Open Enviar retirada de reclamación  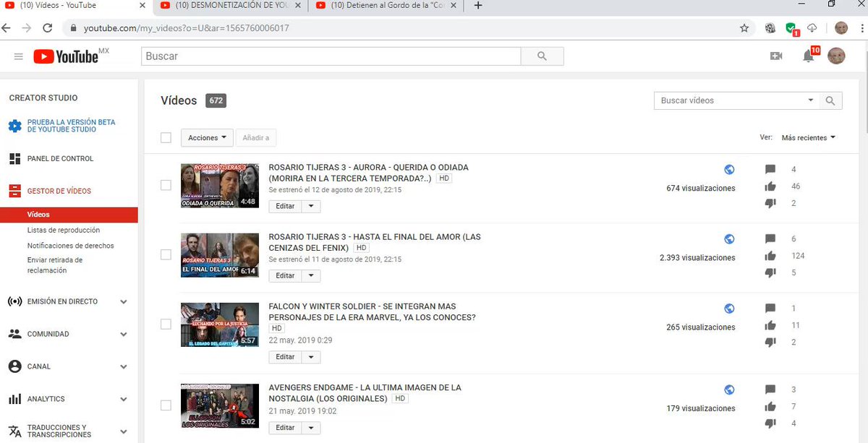[x=55, y=265]
